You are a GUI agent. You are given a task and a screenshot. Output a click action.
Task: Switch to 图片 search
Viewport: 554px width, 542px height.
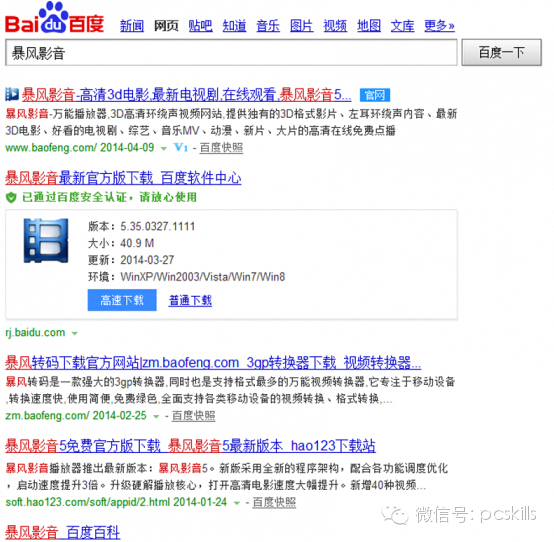(x=302, y=26)
